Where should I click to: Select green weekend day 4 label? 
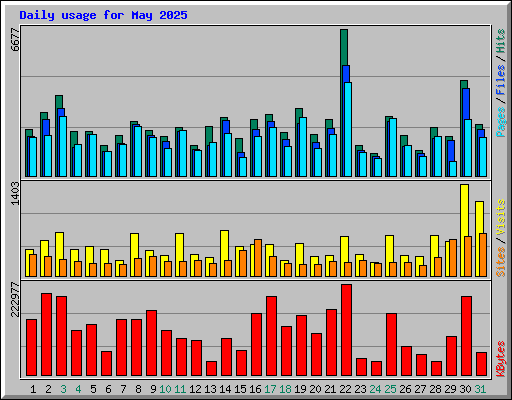pyautogui.click(x=78, y=389)
